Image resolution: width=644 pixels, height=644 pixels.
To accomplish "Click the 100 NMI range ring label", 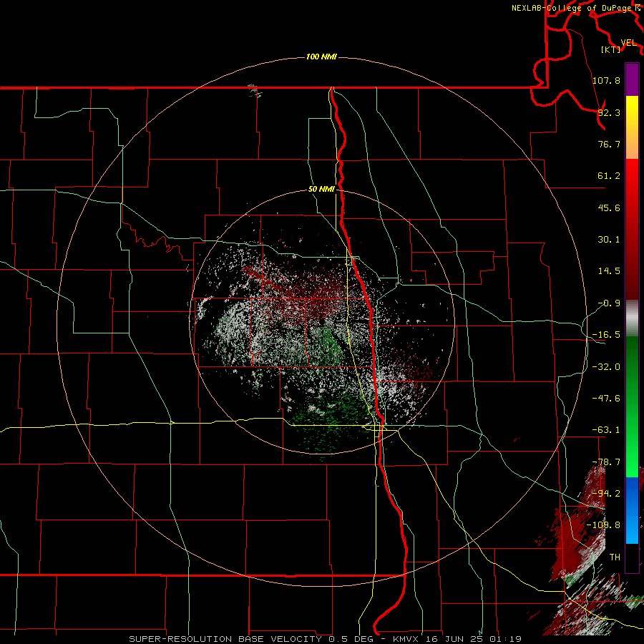I will pos(321,57).
